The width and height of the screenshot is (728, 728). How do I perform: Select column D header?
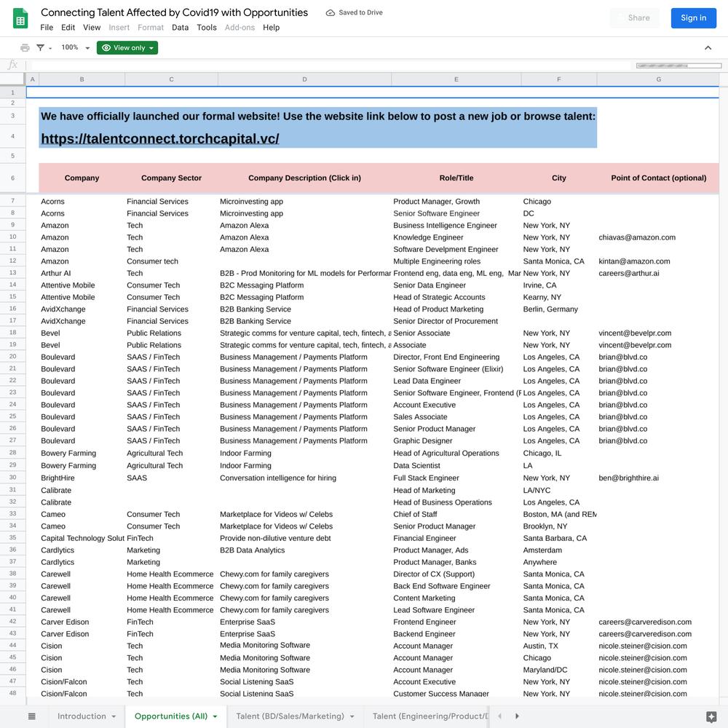pyautogui.click(x=304, y=79)
